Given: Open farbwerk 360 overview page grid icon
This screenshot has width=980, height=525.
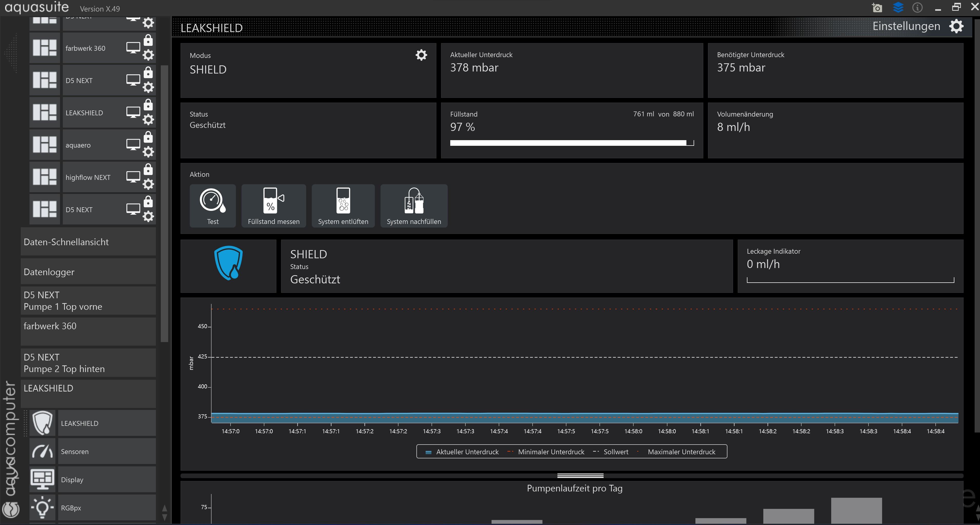Looking at the screenshot, I should 45,48.
